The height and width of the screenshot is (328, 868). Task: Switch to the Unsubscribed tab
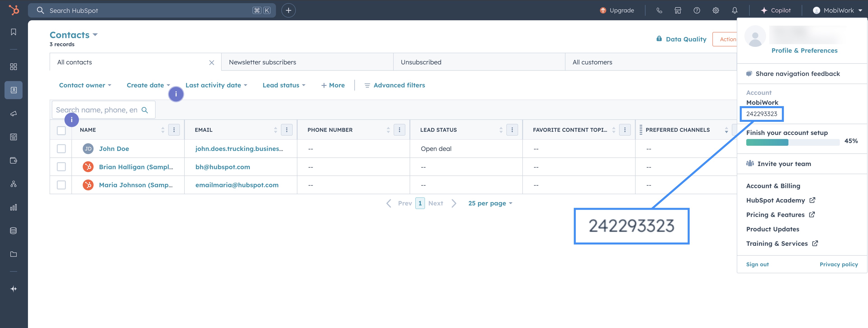[421, 62]
